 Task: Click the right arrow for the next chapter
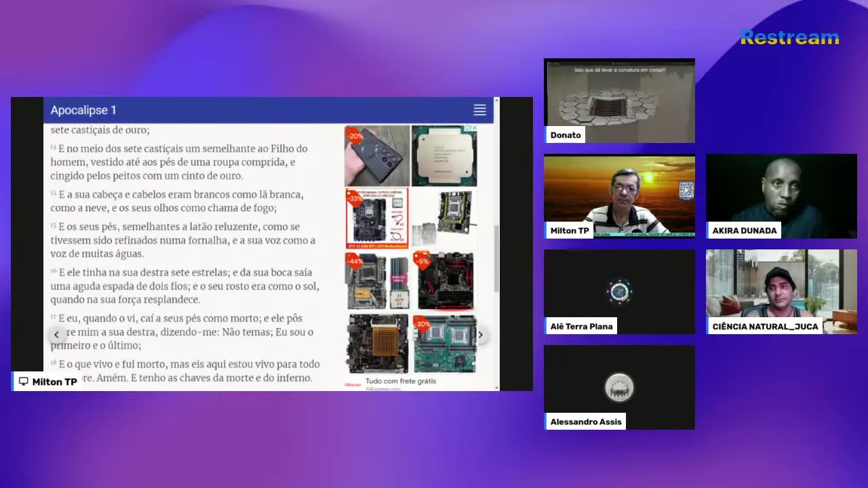tap(480, 334)
